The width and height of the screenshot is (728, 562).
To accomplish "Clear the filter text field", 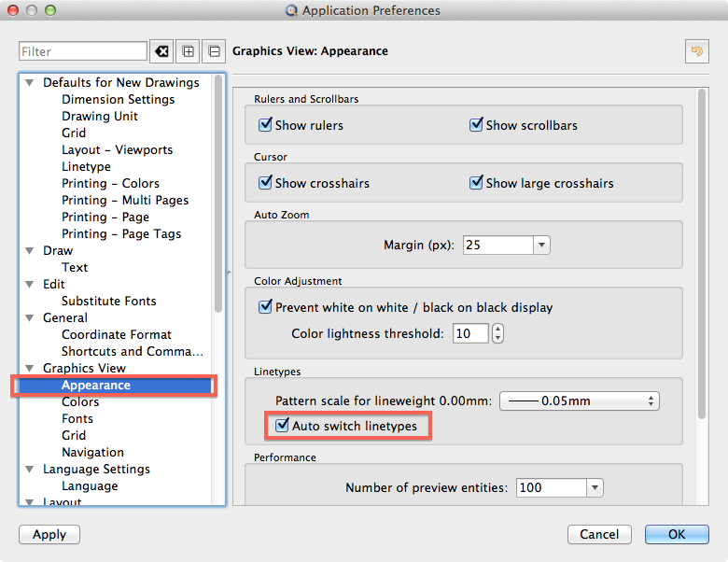I will 161,51.
